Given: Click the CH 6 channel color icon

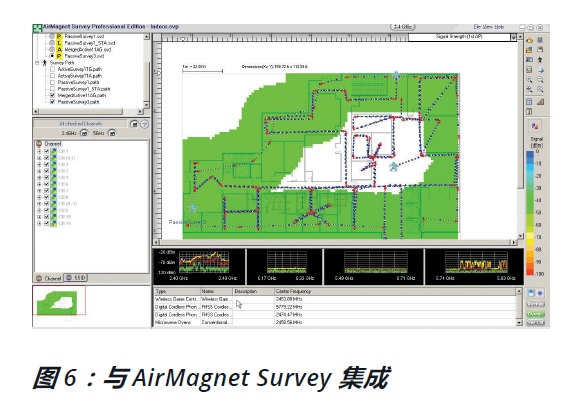Looking at the screenshot, I should tap(54, 184).
